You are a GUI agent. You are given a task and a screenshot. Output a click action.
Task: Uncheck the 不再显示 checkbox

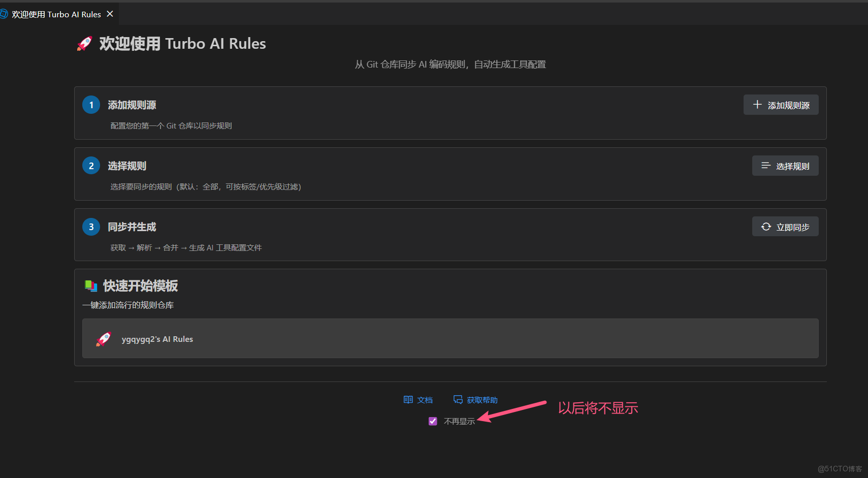pyautogui.click(x=433, y=421)
